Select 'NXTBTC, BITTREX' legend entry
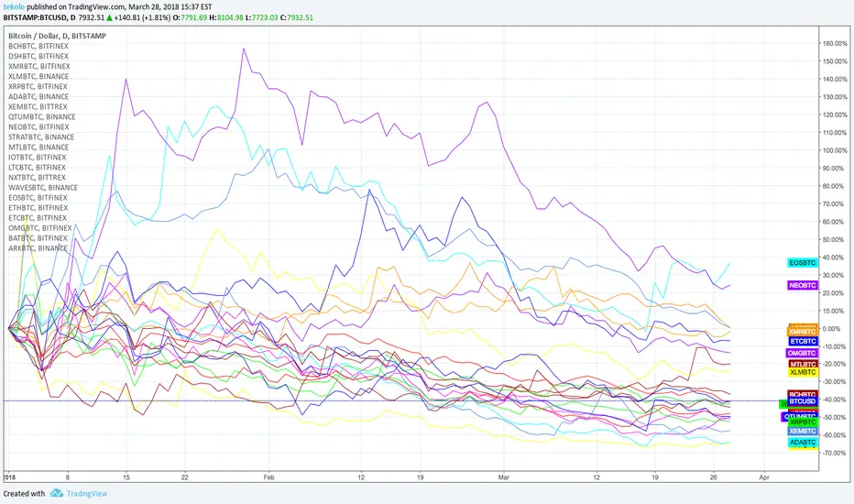The image size is (854, 504). coord(37,177)
